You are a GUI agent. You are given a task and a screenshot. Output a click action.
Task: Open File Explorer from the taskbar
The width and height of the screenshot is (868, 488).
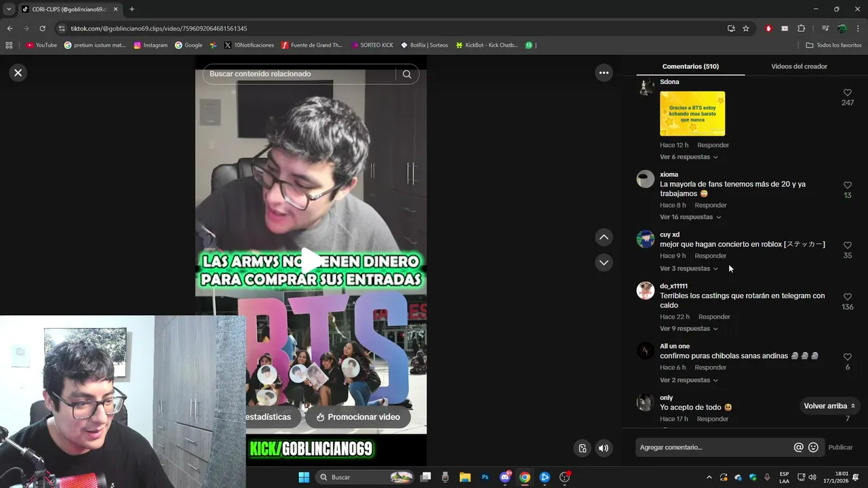pos(465,477)
